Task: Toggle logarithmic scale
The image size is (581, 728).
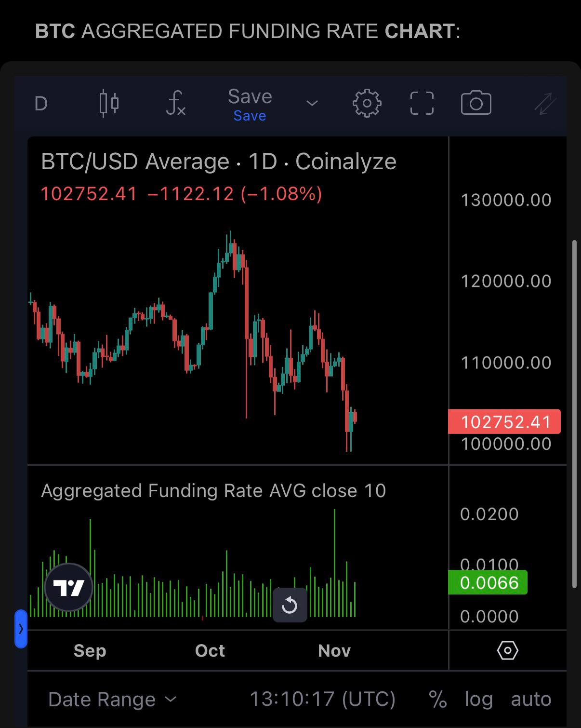Action: 478,699
